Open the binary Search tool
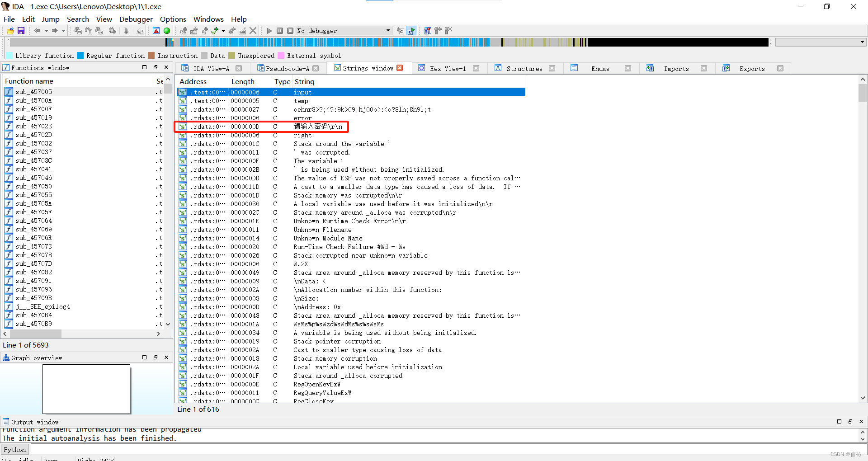868x461 pixels. [99, 30]
